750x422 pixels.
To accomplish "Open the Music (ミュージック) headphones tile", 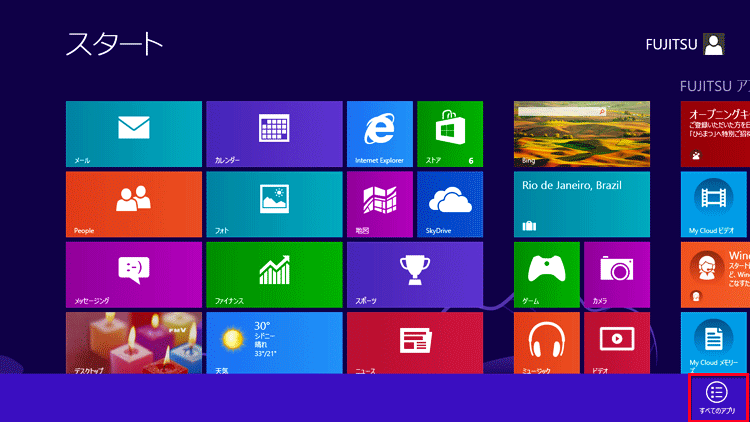I will (547, 343).
